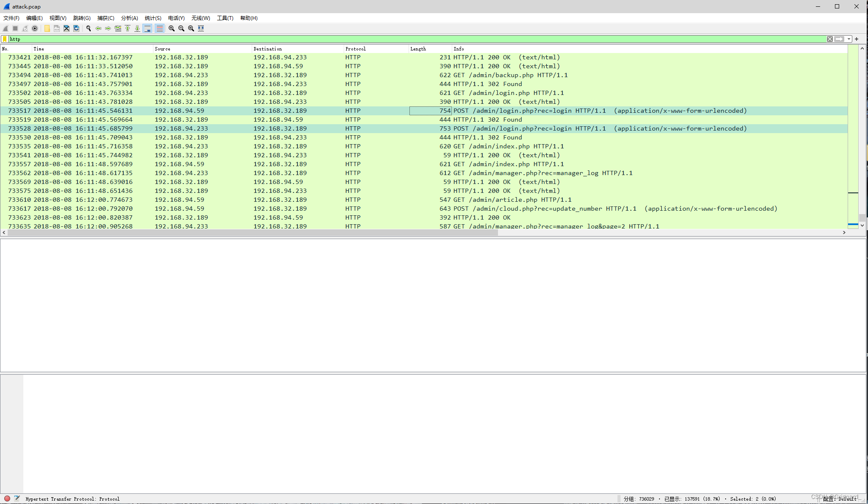
Task: Select packet 733421 HTTP 200 OK row
Action: [424, 57]
